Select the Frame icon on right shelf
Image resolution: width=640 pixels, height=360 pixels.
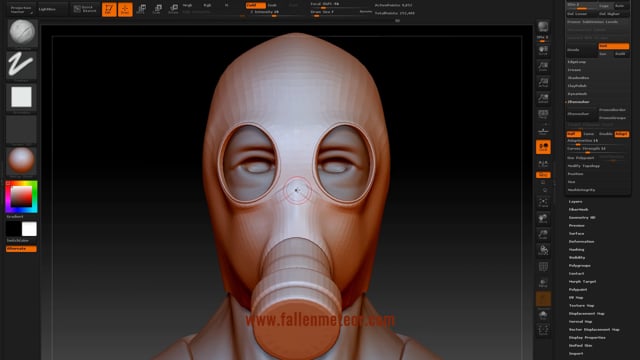click(543, 202)
